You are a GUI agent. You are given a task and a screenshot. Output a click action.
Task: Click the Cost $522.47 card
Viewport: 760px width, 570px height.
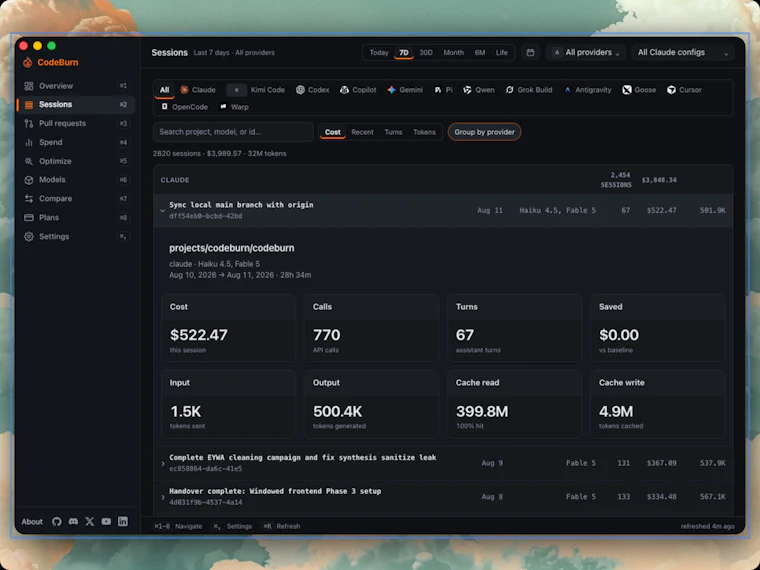coord(228,328)
